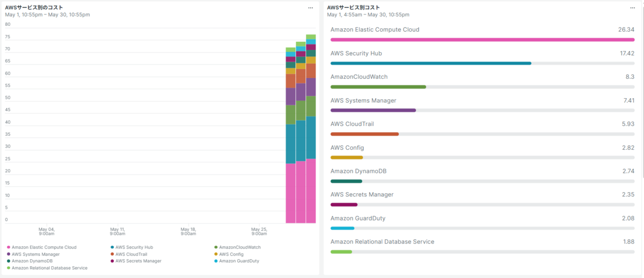The width and height of the screenshot is (644, 278).
Task: Click the 26.34 cost value
Action: pos(626,30)
